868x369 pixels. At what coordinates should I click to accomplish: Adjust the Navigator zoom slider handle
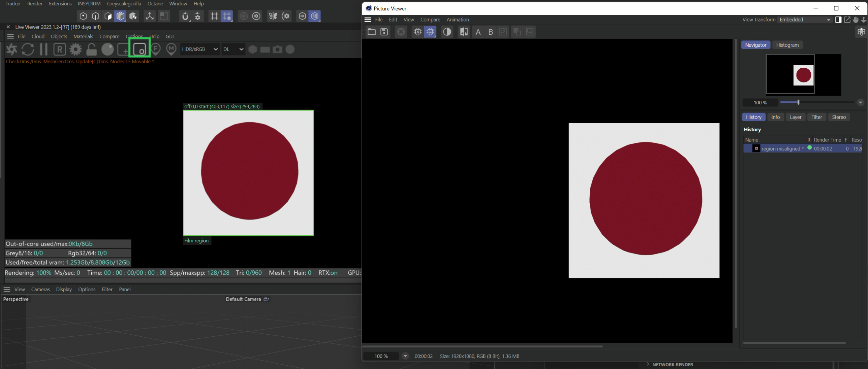[x=798, y=102]
